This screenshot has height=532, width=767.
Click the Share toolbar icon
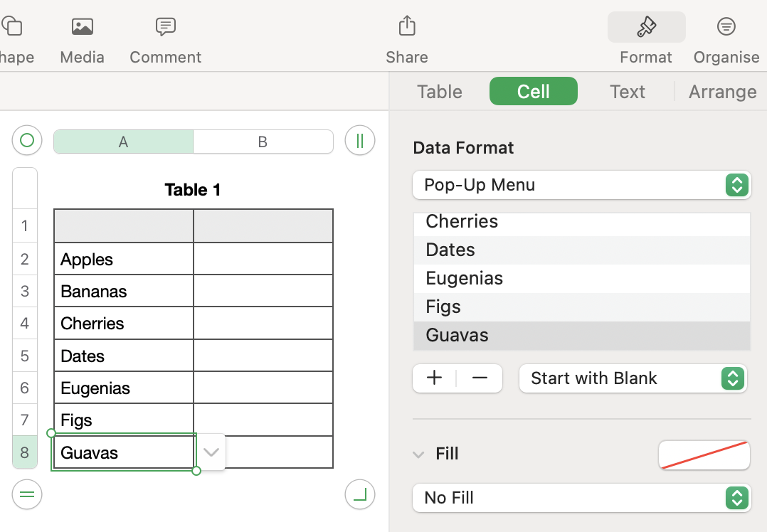pyautogui.click(x=406, y=27)
